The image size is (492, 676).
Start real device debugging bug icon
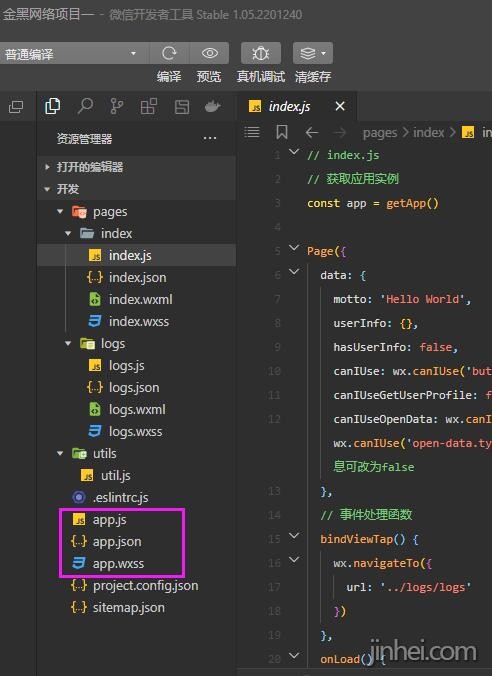pyautogui.click(x=261, y=53)
